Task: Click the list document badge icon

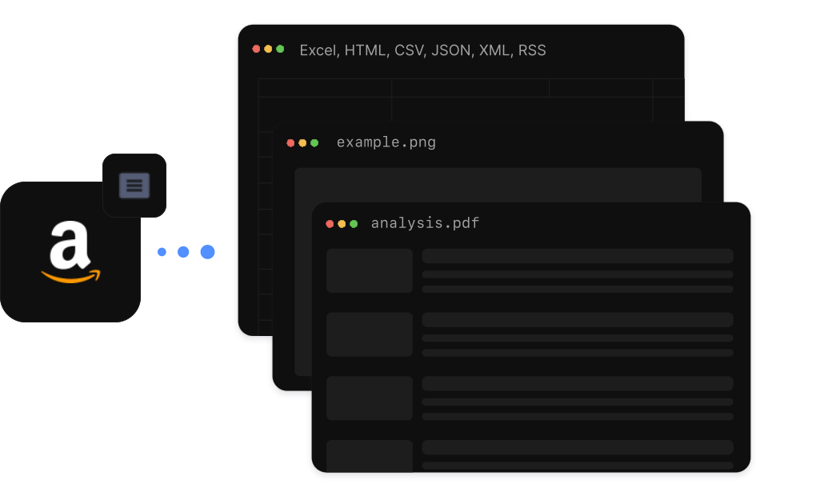Action: click(x=134, y=185)
